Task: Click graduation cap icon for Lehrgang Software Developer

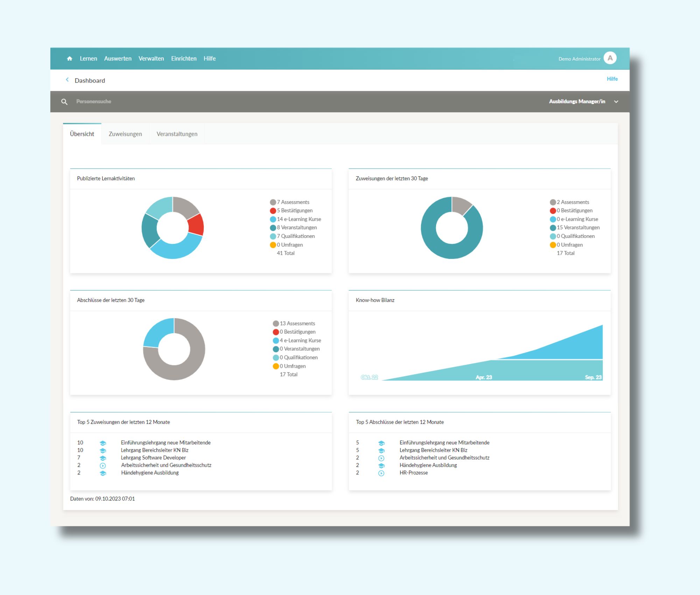Action: pos(103,458)
